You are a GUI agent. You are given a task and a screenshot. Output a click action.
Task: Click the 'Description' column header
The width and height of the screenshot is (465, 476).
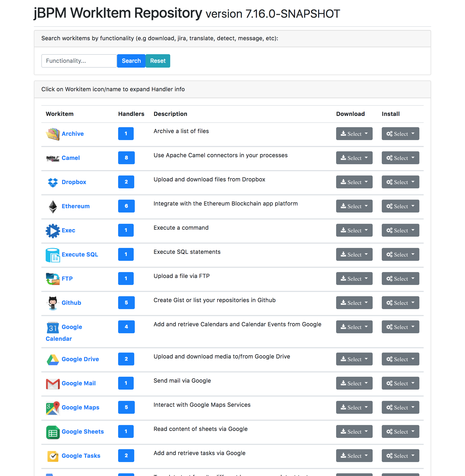[x=170, y=114]
